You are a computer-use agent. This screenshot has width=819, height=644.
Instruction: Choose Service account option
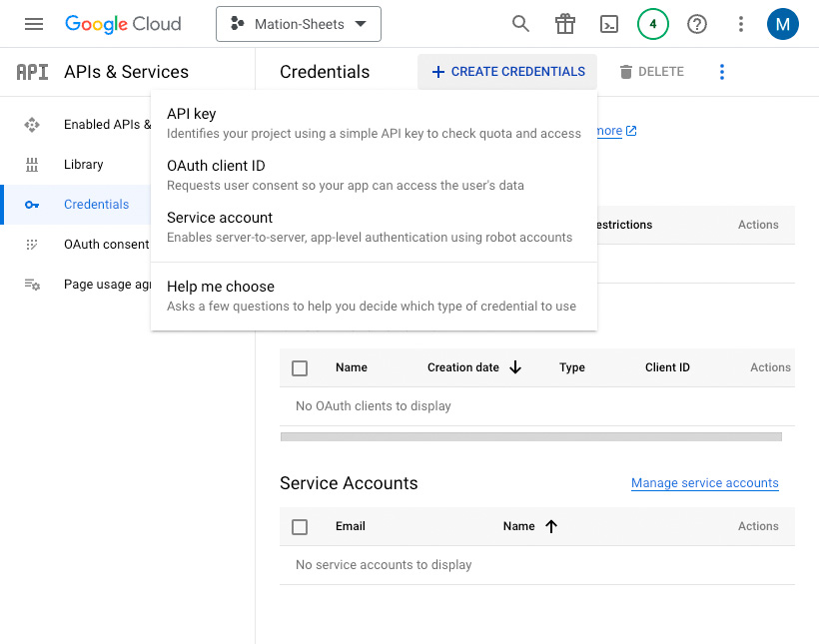pyautogui.click(x=374, y=227)
